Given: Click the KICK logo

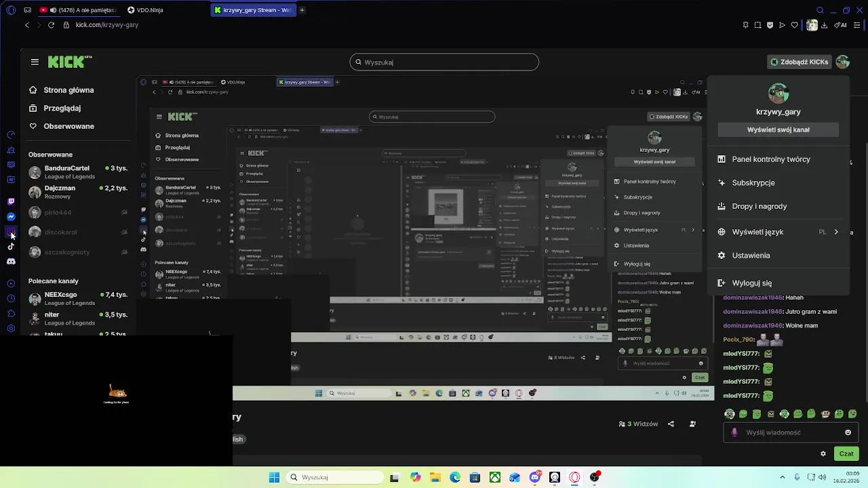Looking at the screenshot, I should point(70,62).
